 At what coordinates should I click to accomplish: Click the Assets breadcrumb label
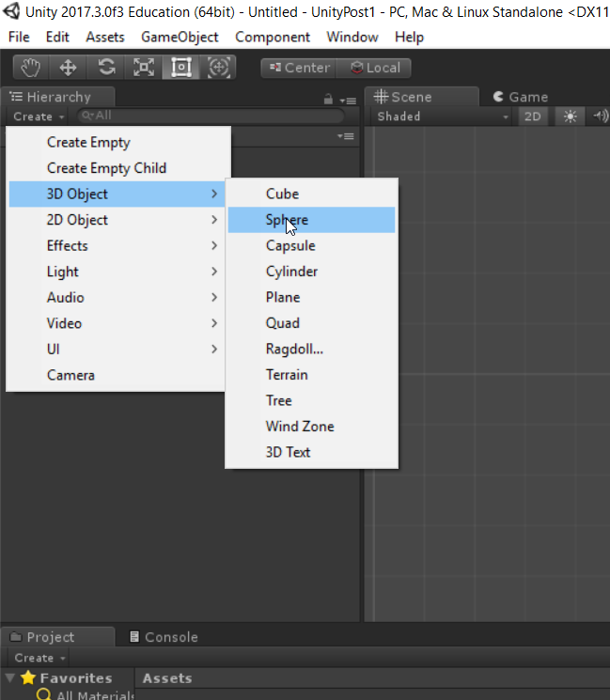click(167, 678)
